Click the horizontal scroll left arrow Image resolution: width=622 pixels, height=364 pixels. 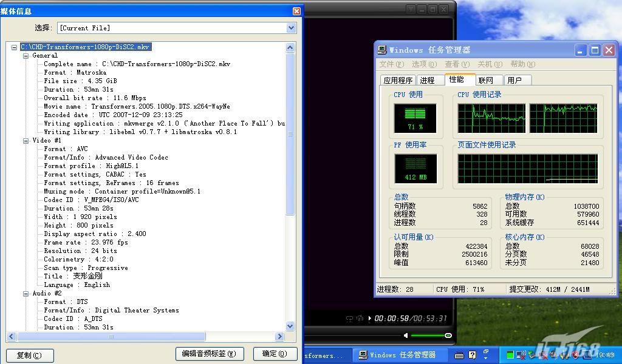pyautogui.click(x=12, y=336)
